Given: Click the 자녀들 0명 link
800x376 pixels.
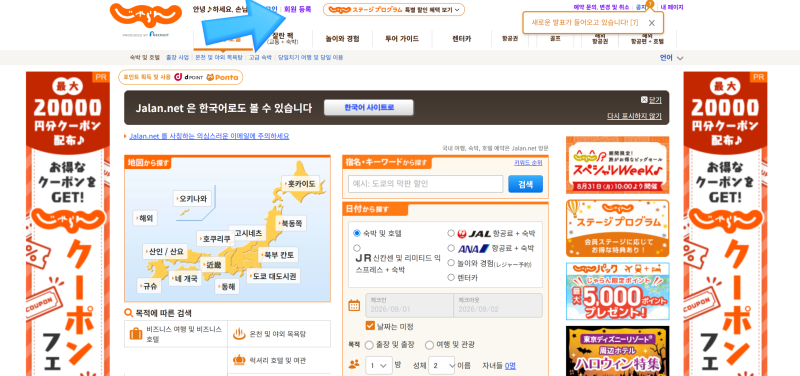Looking at the screenshot, I should [510, 365].
